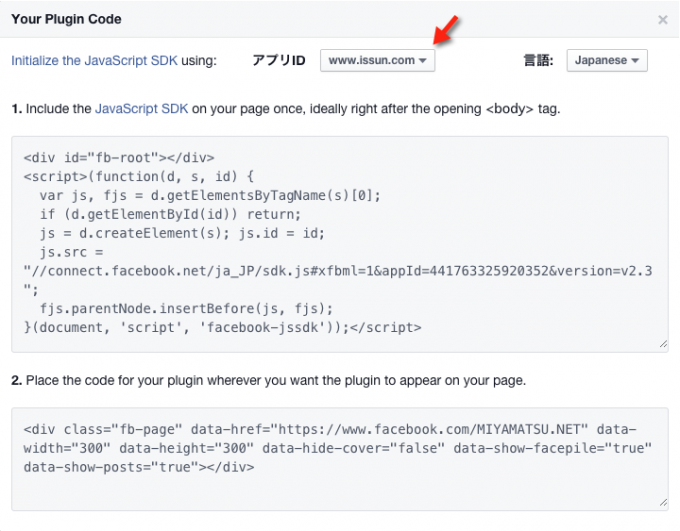Click the 'if (d.getElementById(id)) return;' line
This screenshot has width=680, height=531.
pos(170,214)
